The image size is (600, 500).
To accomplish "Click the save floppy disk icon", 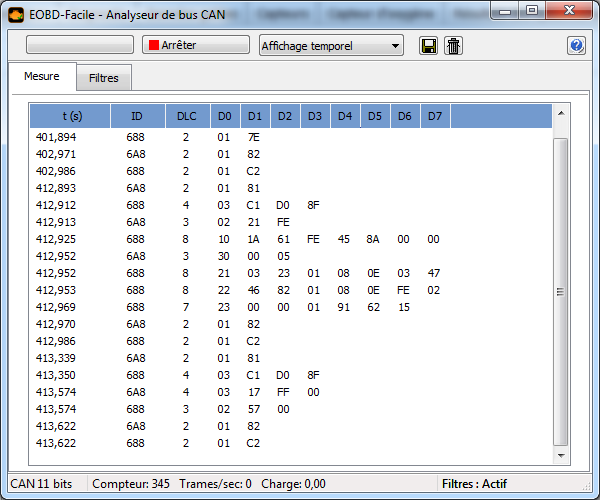I will pyautogui.click(x=429, y=46).
